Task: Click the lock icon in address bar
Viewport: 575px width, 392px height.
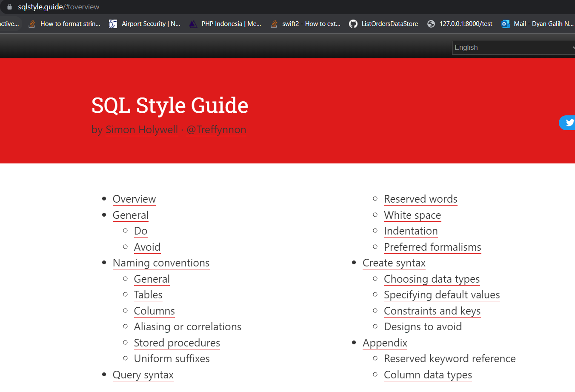Action: tap(9, 7)
